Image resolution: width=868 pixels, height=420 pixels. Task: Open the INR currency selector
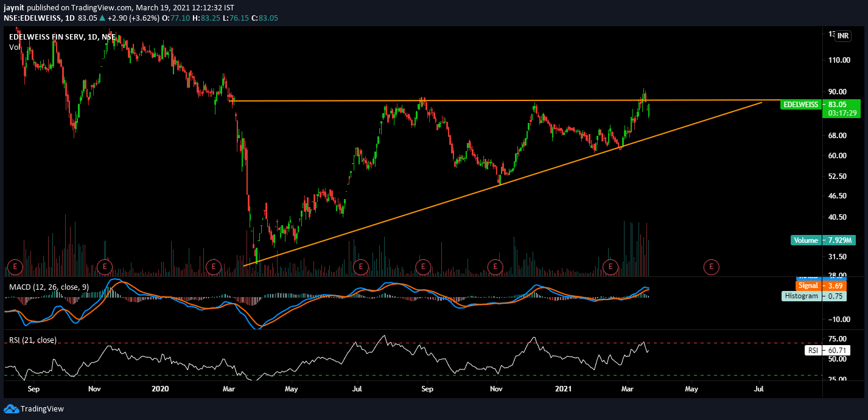click(x=842, y=37)
